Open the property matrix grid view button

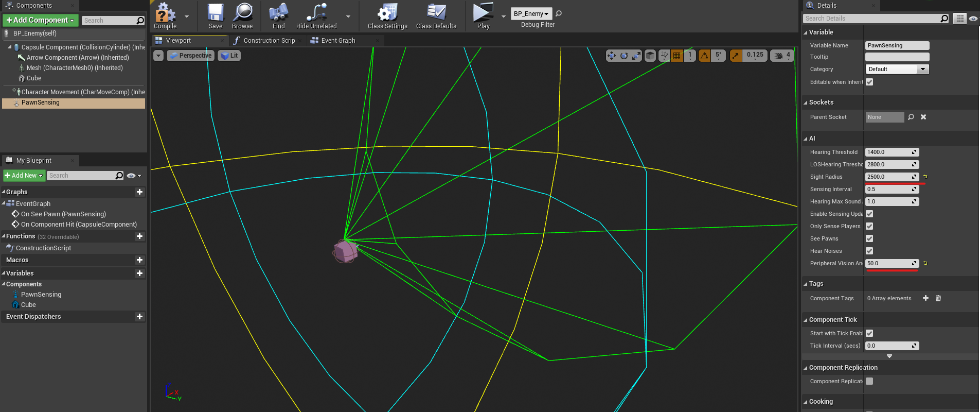coord(959,19)
